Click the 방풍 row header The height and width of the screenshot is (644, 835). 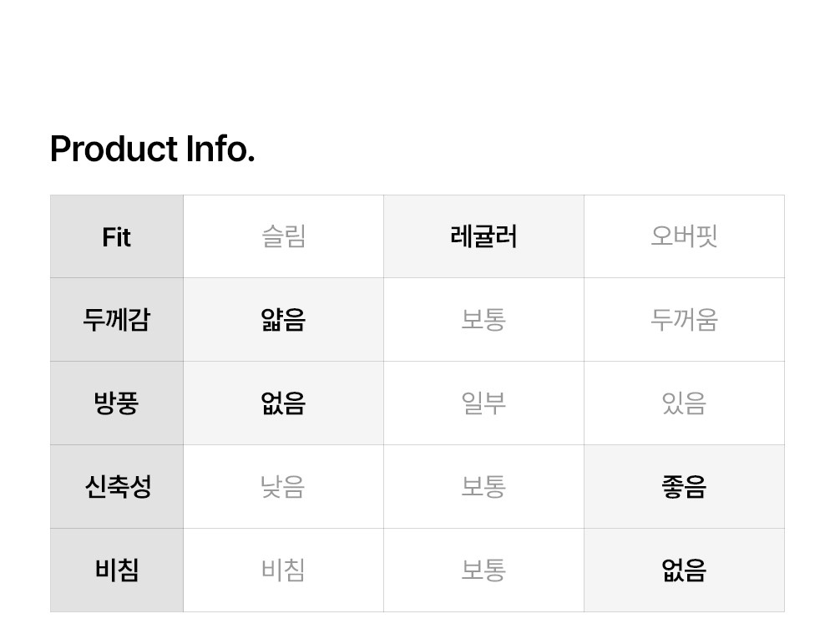tap(117, 403)
